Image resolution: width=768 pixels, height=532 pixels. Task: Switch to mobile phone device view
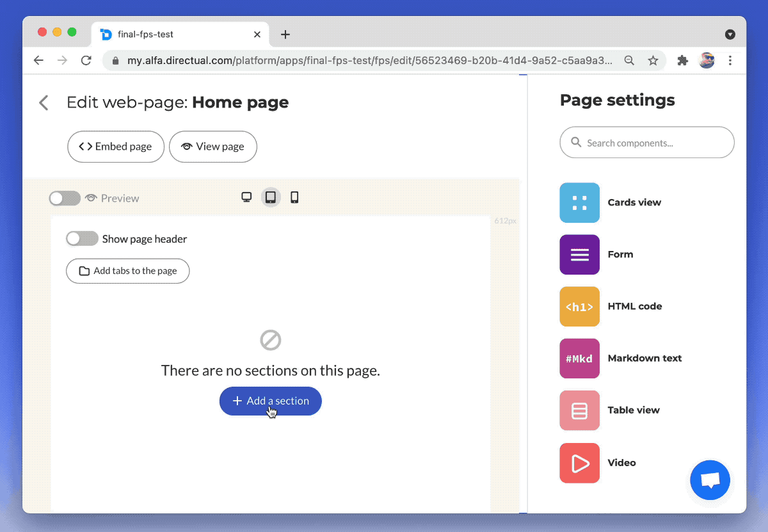click(x=294, y=197)
